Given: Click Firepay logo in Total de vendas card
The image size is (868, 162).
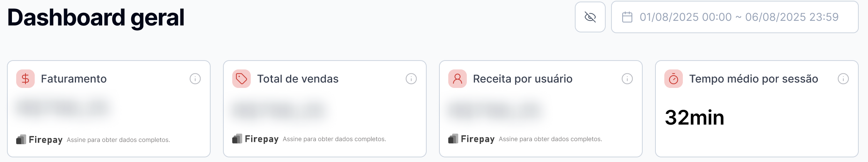Looking at the screenshot, I should (255, 139).
